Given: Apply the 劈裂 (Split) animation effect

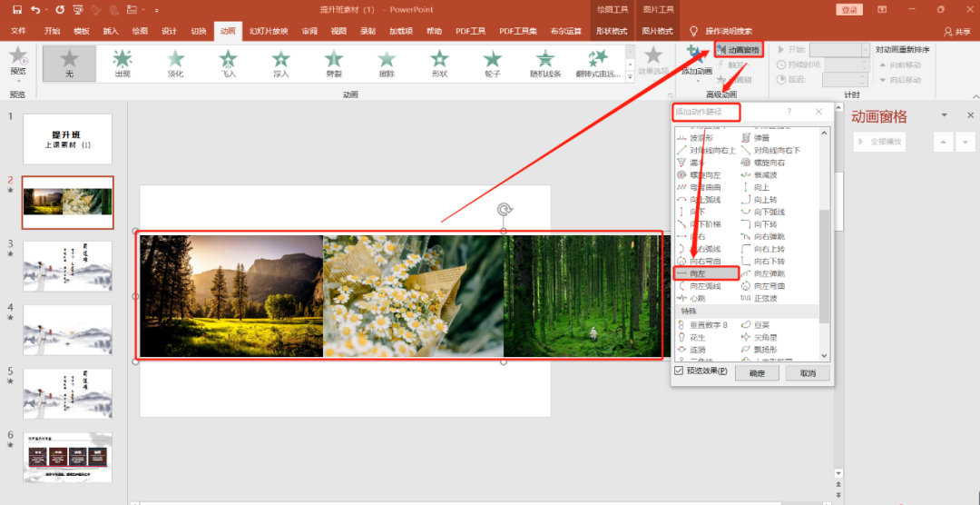Looking at the screenshot, I should 334,64.
